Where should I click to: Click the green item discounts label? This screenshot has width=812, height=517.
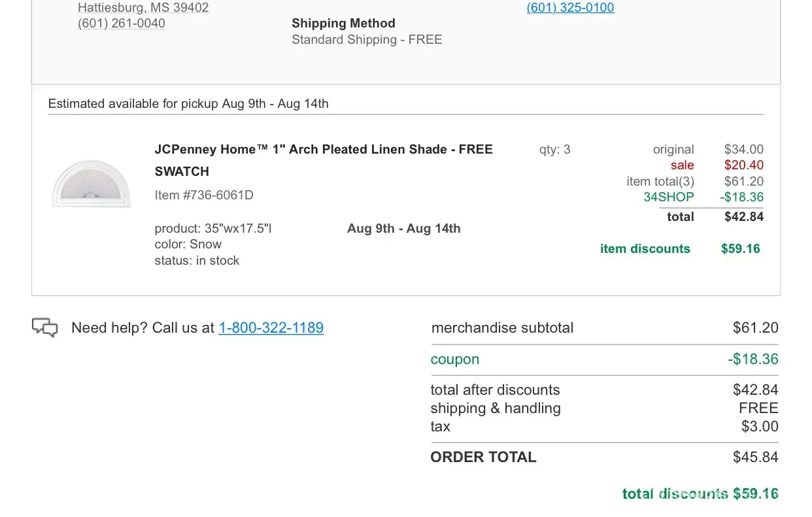(x=645, y=249)
